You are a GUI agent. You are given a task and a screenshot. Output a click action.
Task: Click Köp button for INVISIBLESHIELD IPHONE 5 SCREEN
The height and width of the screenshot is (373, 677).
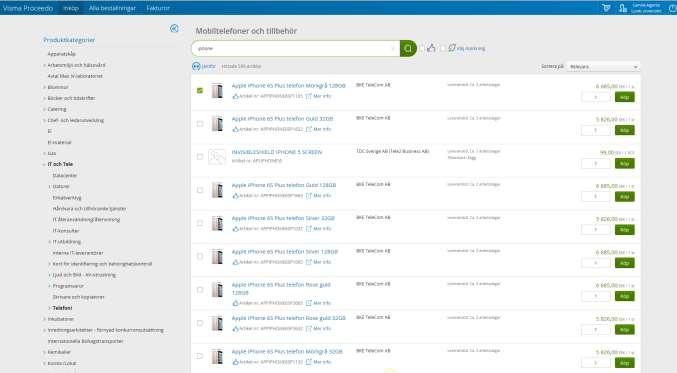[624, 163]
